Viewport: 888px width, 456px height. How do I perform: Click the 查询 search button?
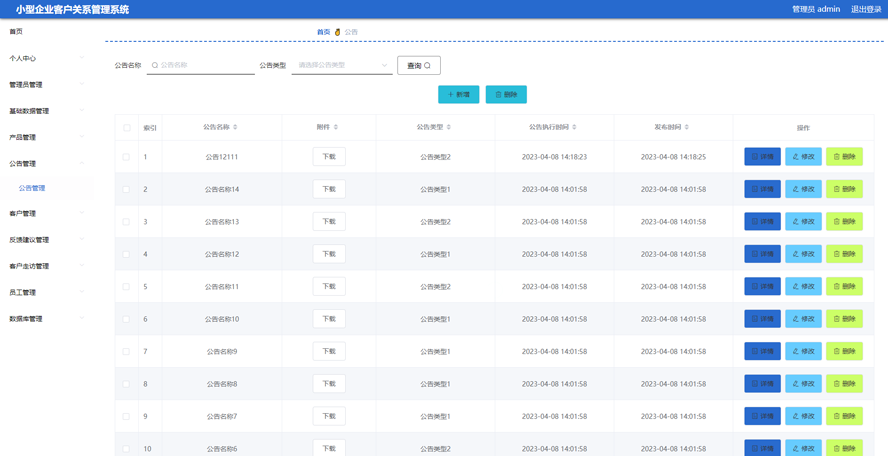(419, 66)
